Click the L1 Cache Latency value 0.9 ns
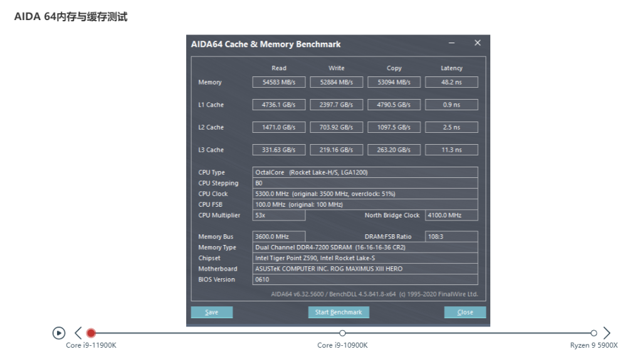637x364 pixels. 451,105
